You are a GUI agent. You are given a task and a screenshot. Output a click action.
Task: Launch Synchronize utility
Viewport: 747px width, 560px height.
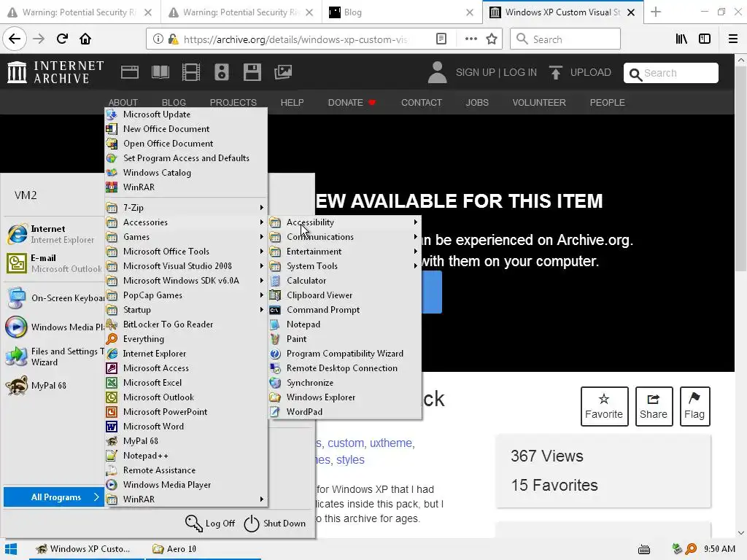coord(345,383)
